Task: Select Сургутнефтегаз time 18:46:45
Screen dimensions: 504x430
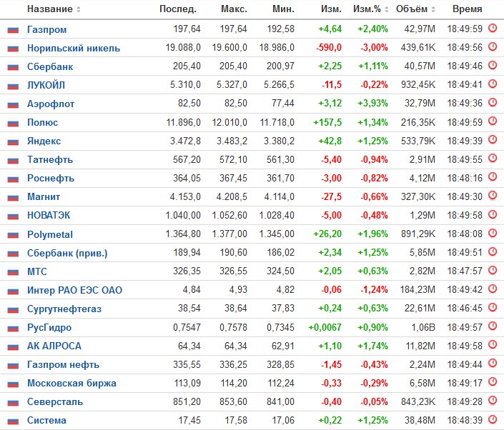Action: [465, 309]
